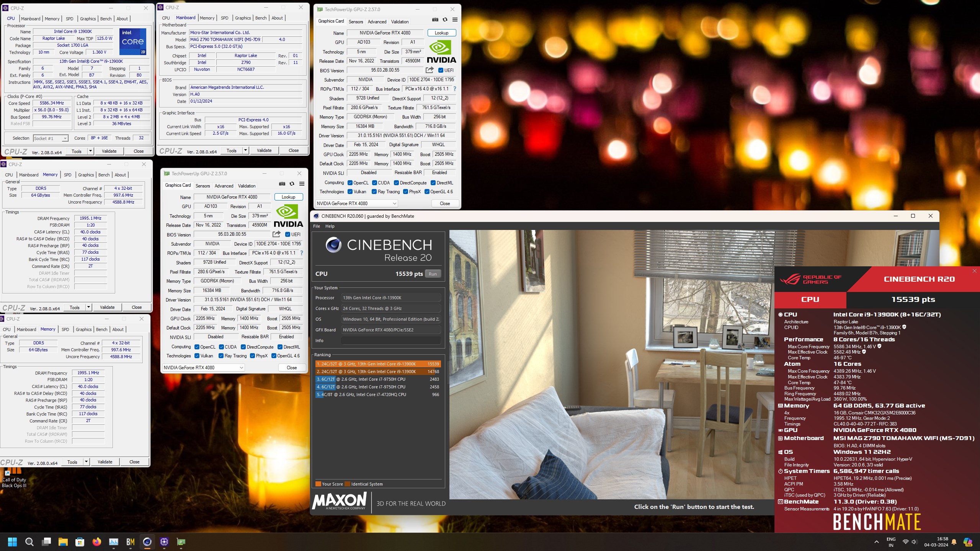Viewport: 980px width, 551px height.
Task: Open the Call of Duty Black Ops III desktop shortcut
Action: click(14, 477)
